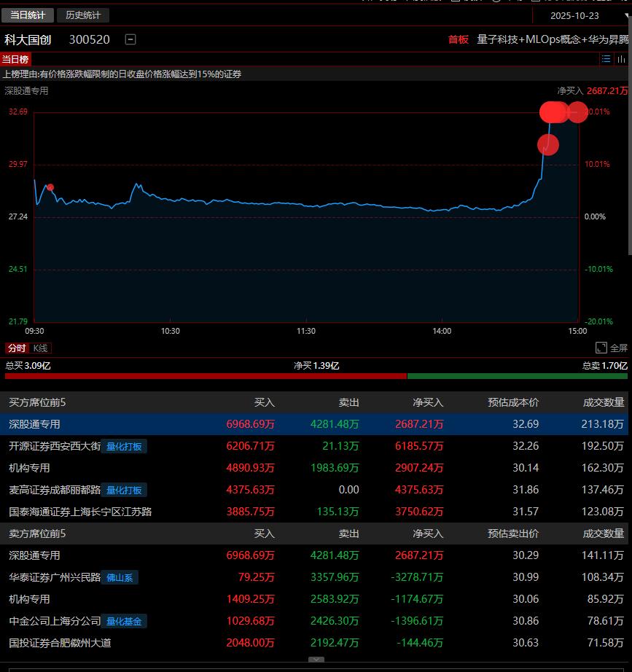The height and width of the screenshot is (672, 632).
Task: Click the 量化打板 tag on the 麦高证券 row
Action: click(x=124, y=491)
